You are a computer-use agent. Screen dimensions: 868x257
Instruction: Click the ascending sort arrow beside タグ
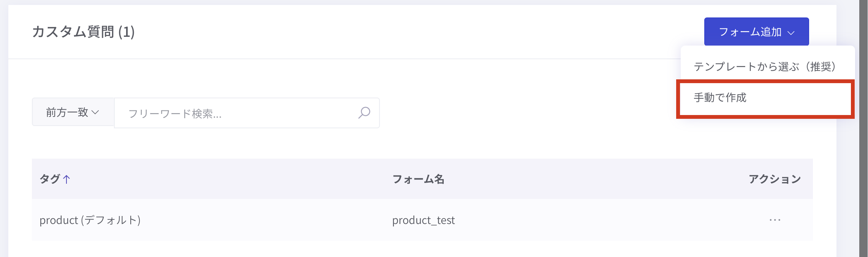pos(66,179)
